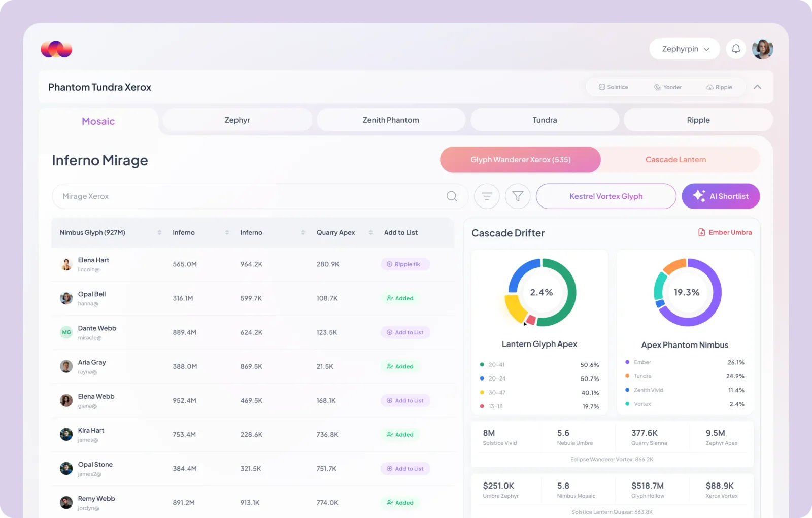
Task: Click the search magnifier icon
Action: [452, 196]
